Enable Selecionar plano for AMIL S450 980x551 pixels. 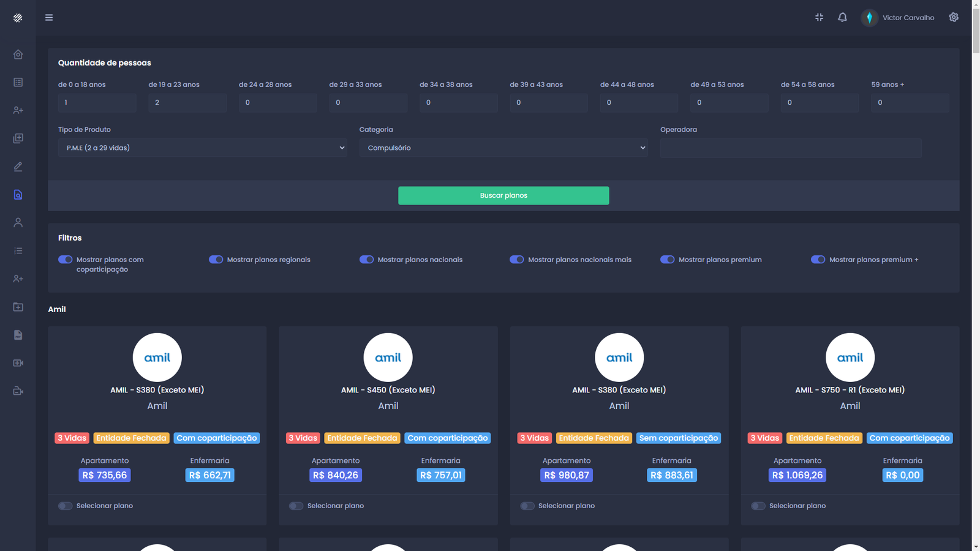point(296,506)
